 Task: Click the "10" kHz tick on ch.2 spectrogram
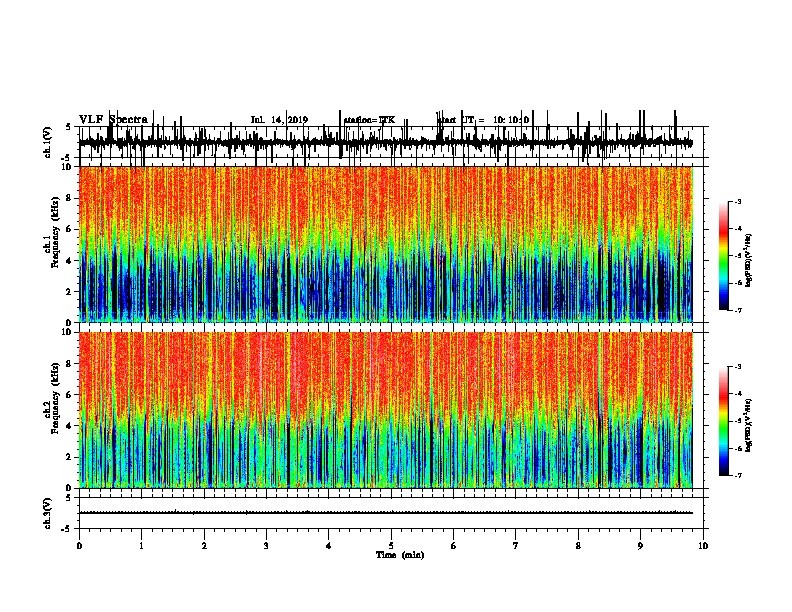coord(68,332)
